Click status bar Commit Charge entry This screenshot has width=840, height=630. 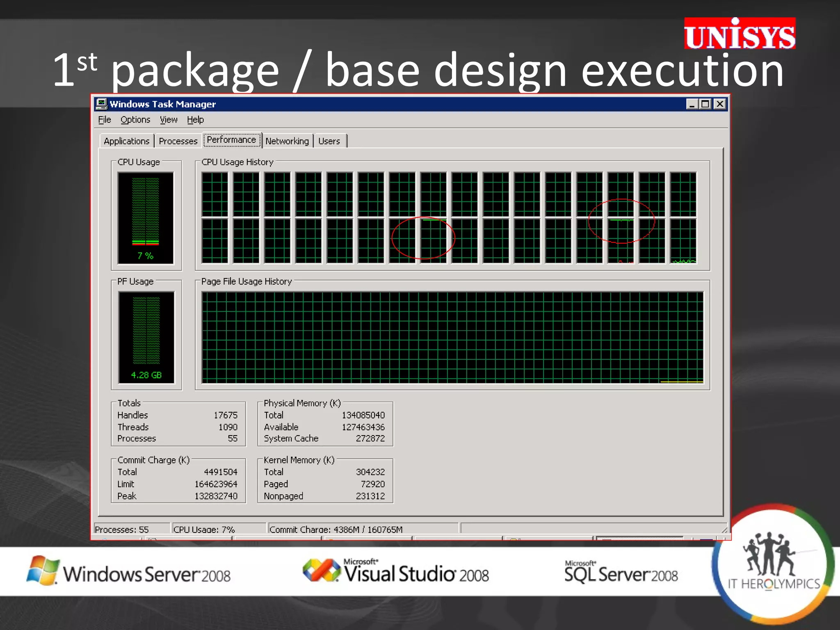(x=363, y=529)
